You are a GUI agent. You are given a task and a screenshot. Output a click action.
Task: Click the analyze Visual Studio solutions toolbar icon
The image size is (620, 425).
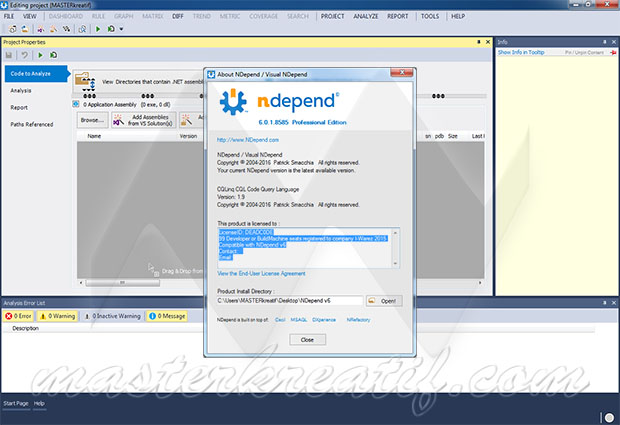41,29
